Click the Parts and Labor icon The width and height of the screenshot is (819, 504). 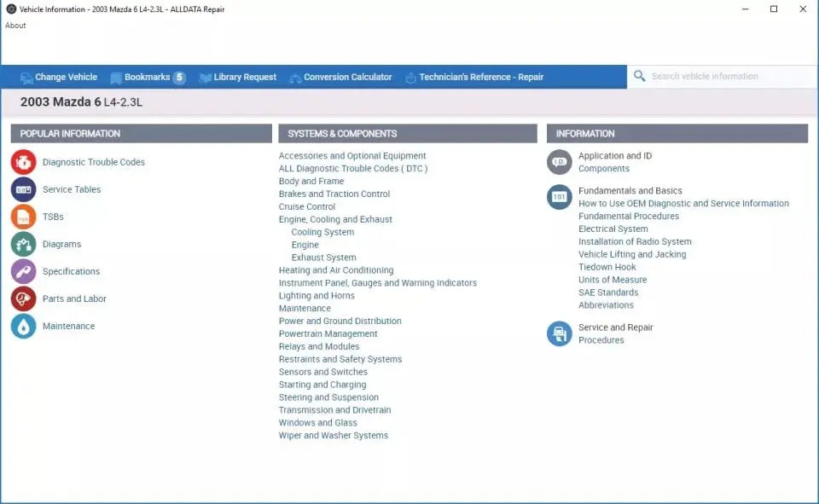24,298
